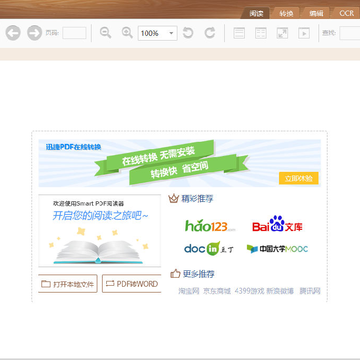
Task: Click the page number input field
Action: [x=74, y=33]
